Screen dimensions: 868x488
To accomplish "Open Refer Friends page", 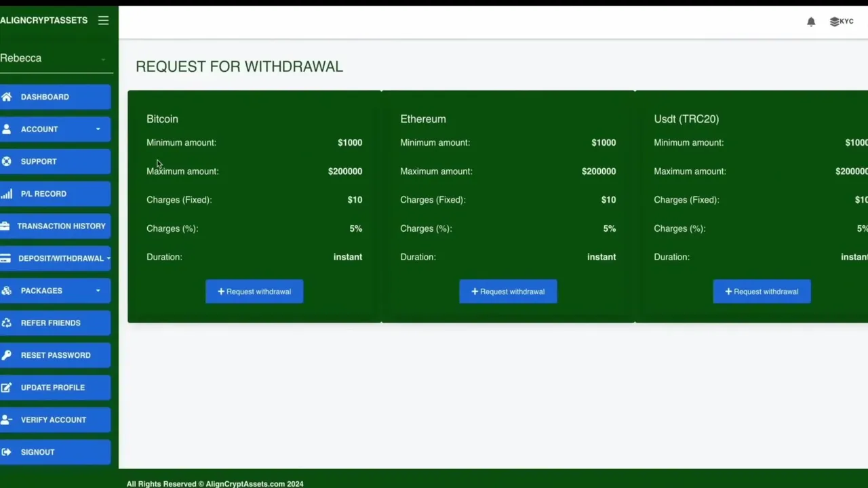I will click(x=55, y=323).
